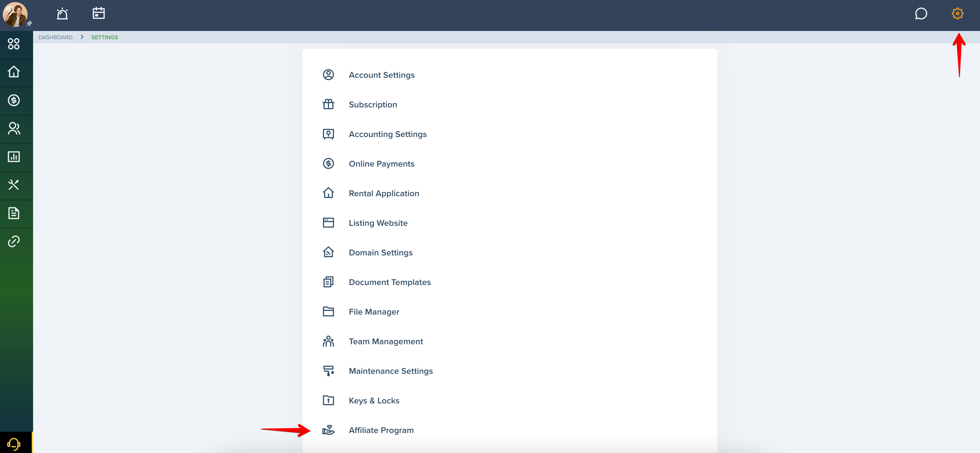
Task: Click the Listing Website browser window icon
Action: click(x=328, y=223)
